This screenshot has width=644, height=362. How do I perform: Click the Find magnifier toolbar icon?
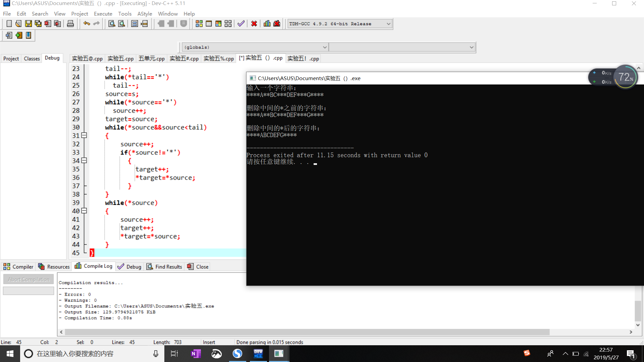112,24
